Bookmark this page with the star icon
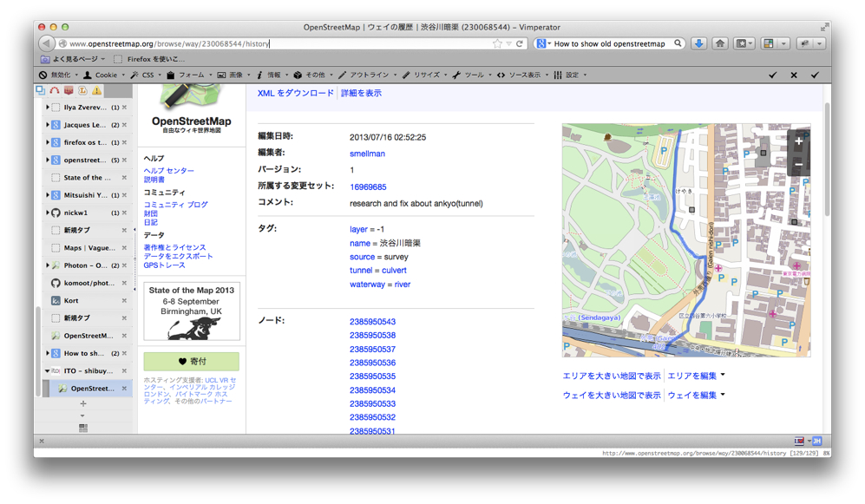 (497, 43)
